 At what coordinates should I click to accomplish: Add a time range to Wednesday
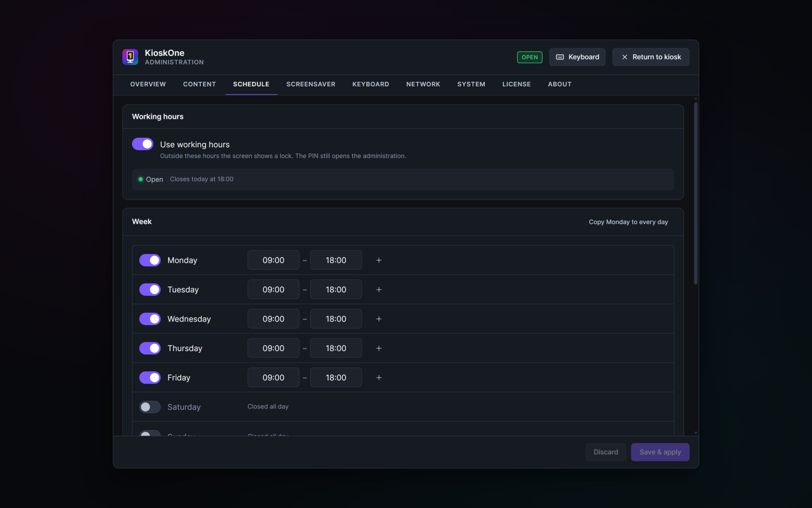379,319
